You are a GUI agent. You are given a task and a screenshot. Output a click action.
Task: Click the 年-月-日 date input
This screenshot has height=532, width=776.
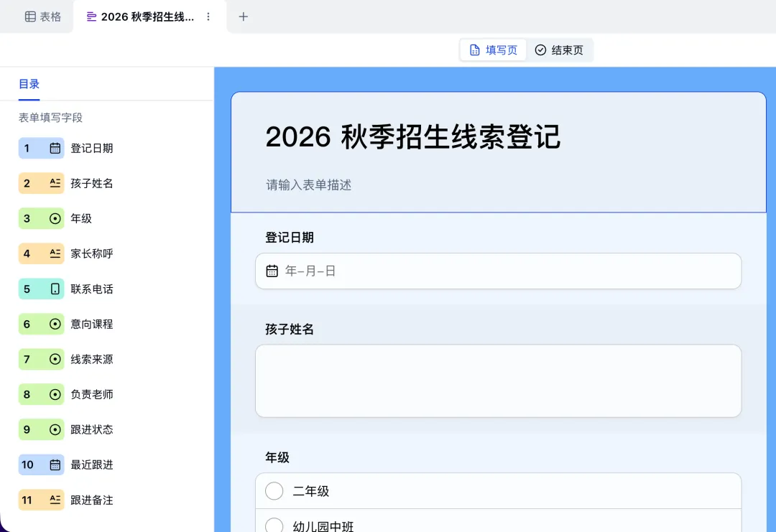click(499, 271)
